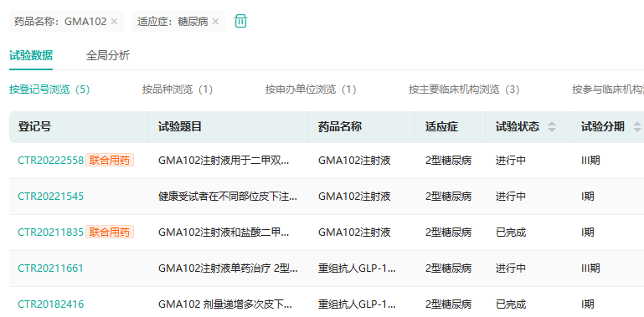Screen dimensions: 644x317
Task: Click title 健康受试者在不同部位皮下注...
Action: (228, 197)
